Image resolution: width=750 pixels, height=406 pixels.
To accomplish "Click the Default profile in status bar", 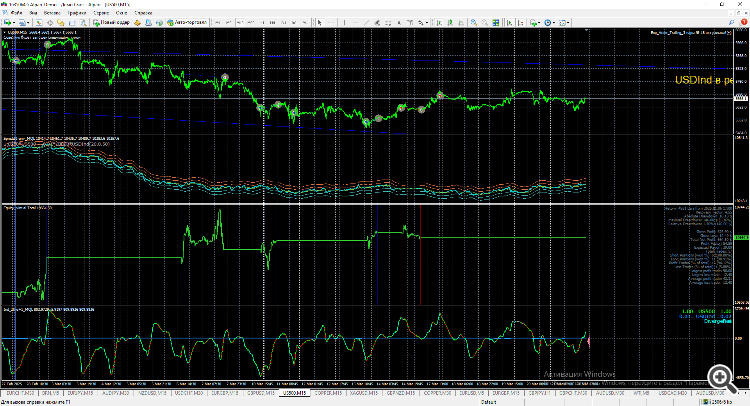I will (x=488, y=402).
